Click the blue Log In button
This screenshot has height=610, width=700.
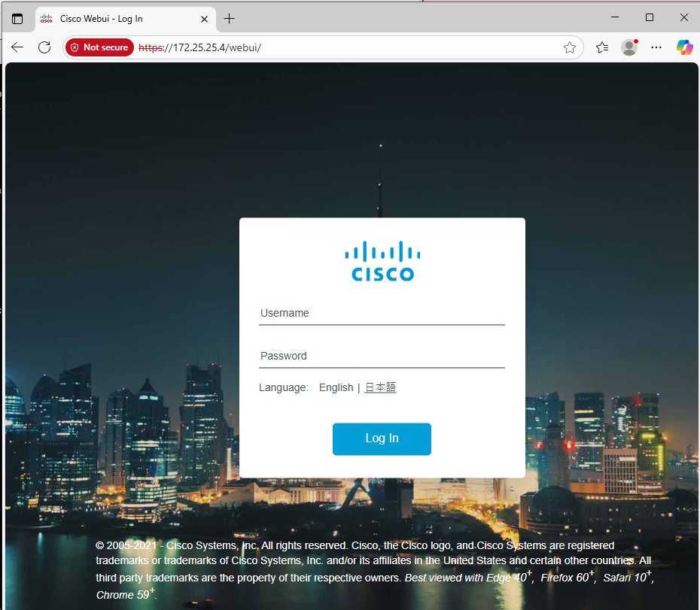pos(382,439)
